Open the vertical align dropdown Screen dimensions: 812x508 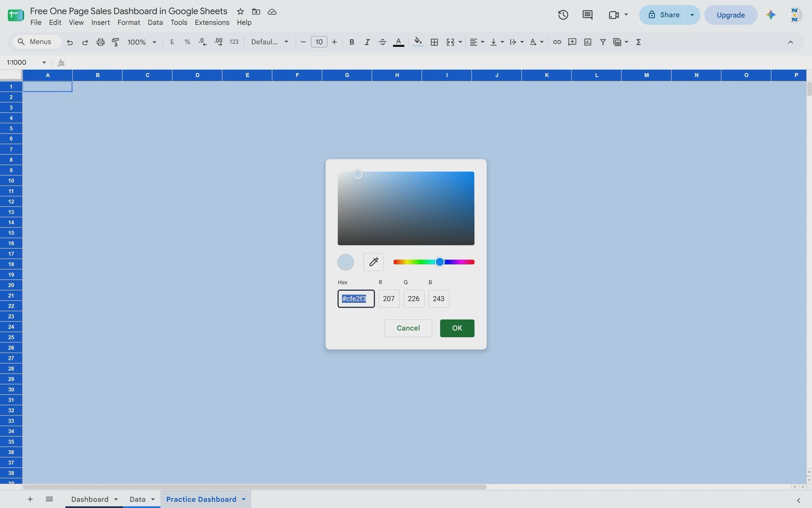click(x=497, y=42)
